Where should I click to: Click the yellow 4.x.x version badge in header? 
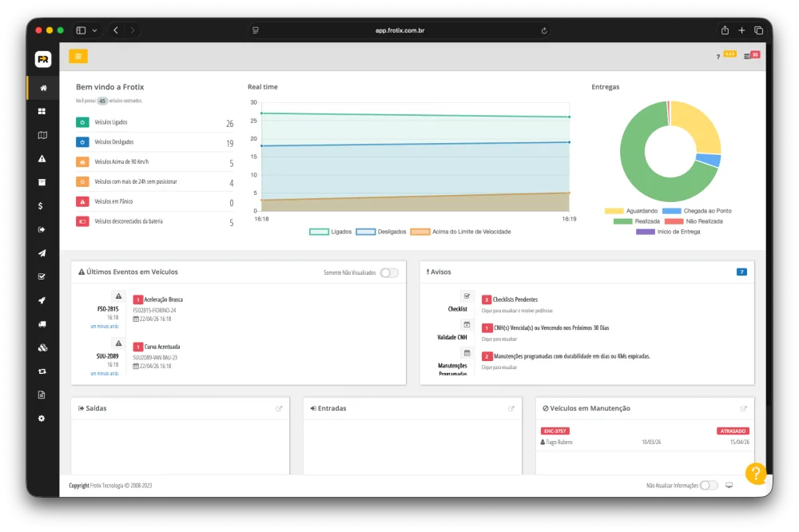(x=729, y=54)
